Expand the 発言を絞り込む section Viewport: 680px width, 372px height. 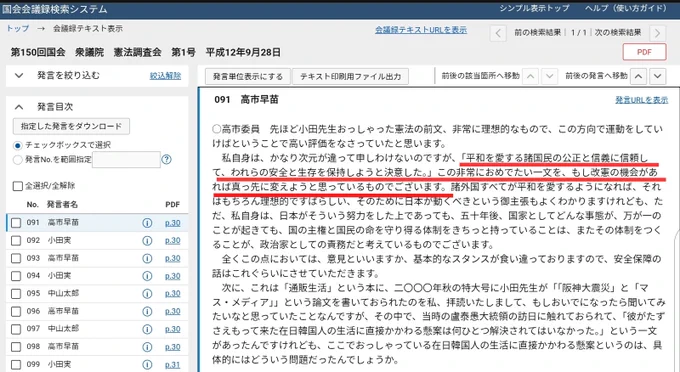tap(19, 75)
